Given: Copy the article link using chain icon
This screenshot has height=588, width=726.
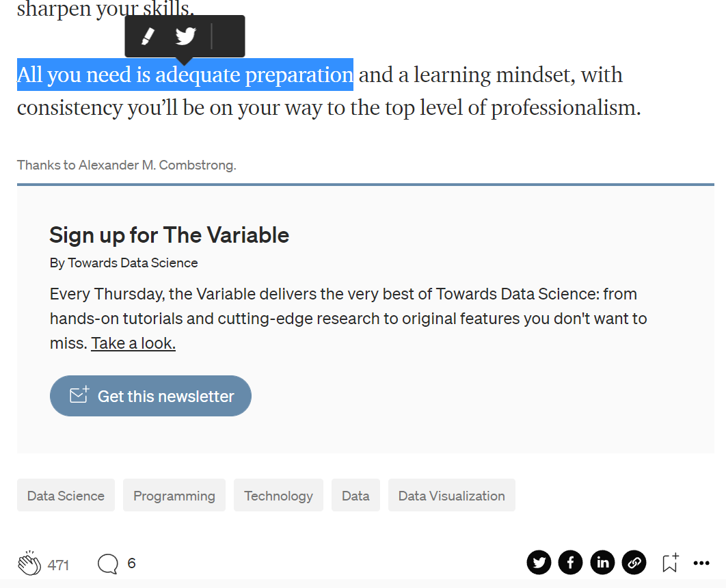Looking at the screenshot, I should point(634,563).
